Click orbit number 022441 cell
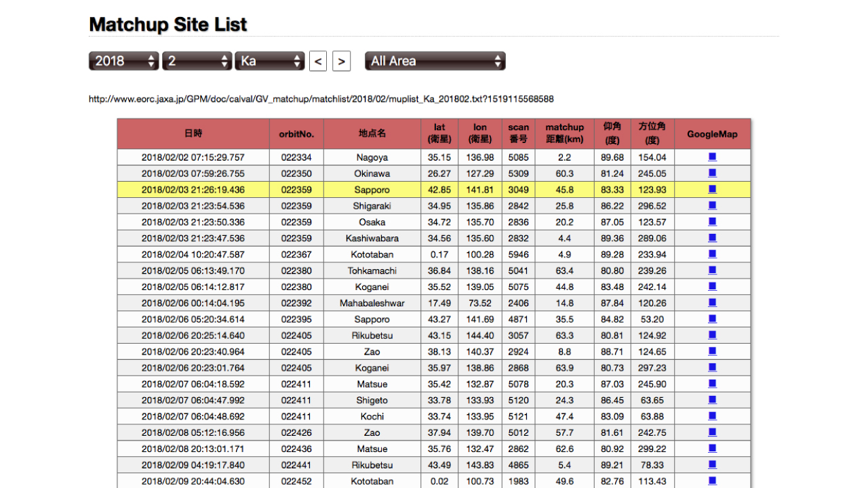Image resolution: width=868 pixels, height=488 pixels. click(x=296, y=466)
